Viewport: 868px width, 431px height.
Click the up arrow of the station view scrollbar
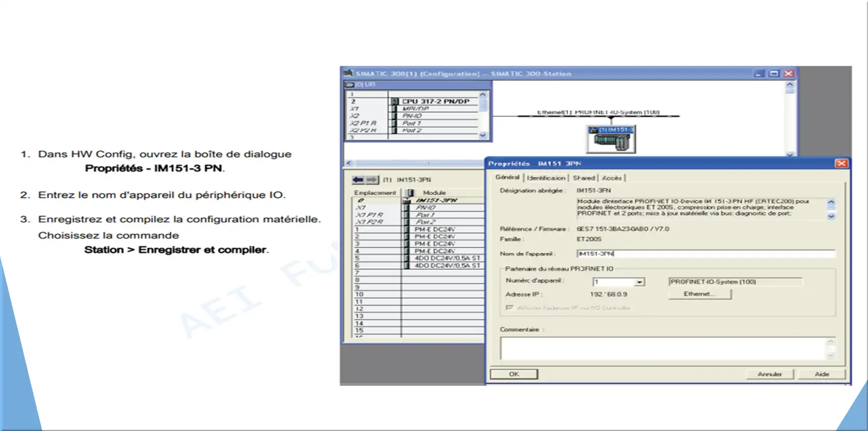coord(789,85)
